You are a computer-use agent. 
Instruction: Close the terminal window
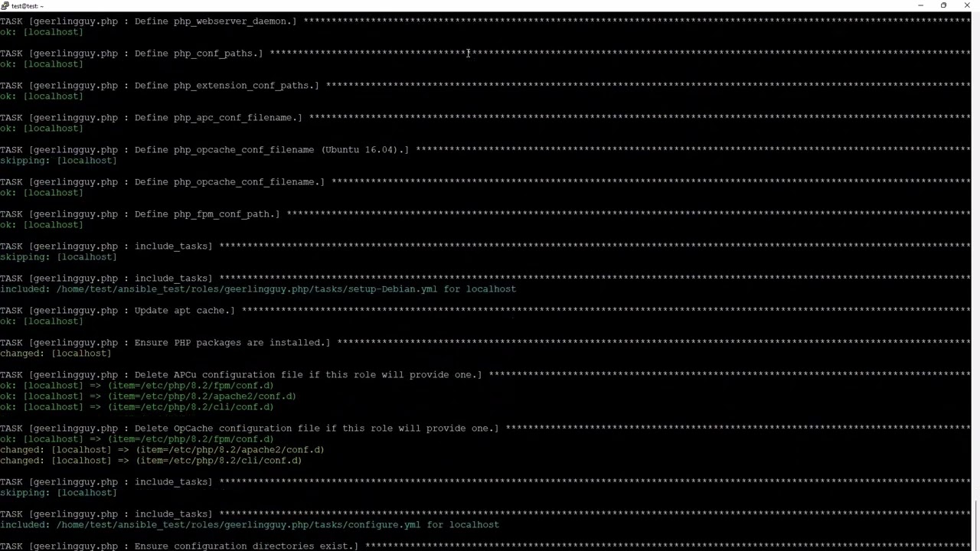tap(967, 5)
